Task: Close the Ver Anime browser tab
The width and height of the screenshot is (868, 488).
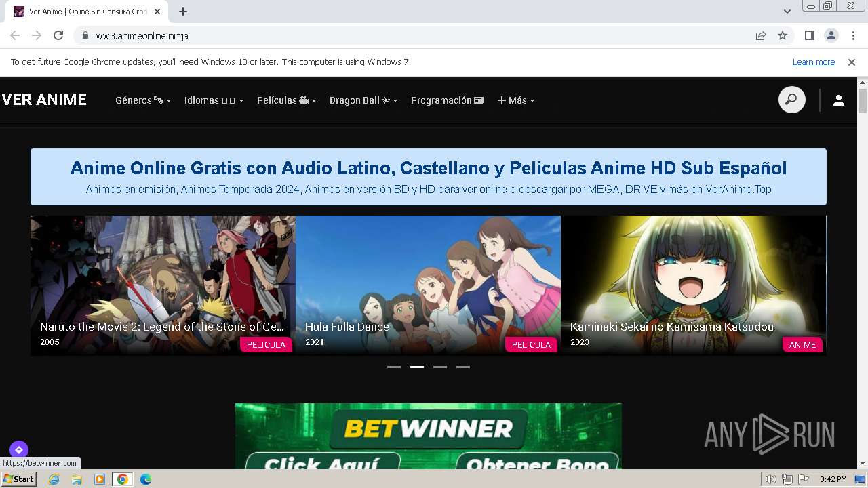Action: 157,12
